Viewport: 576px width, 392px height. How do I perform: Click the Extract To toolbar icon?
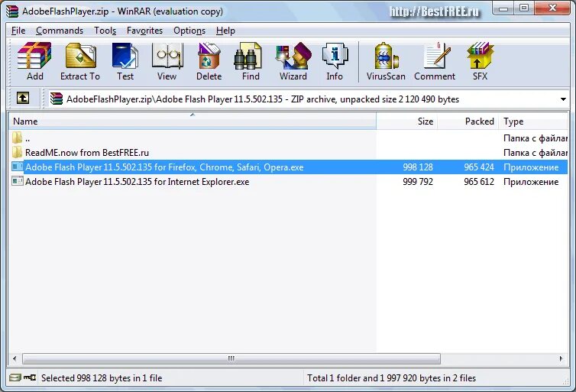pyautogui.click(x=80, y=61)
